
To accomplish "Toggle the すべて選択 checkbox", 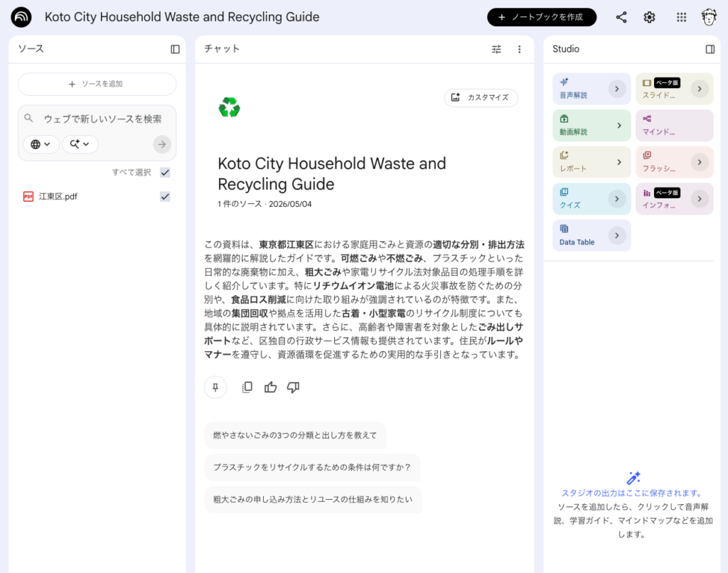I will [165, 172].
